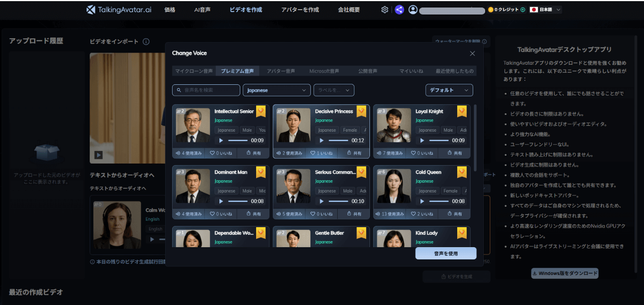
Task: Click the info icon beside ビデオをインポート
Action: (146, 42)
